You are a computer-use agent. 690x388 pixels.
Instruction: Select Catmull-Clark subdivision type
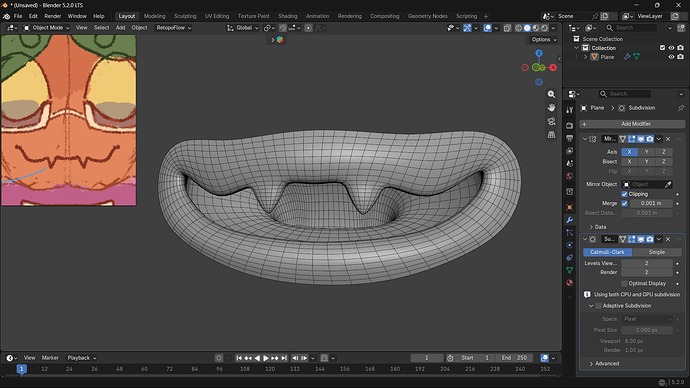click(x=607, y=252)
